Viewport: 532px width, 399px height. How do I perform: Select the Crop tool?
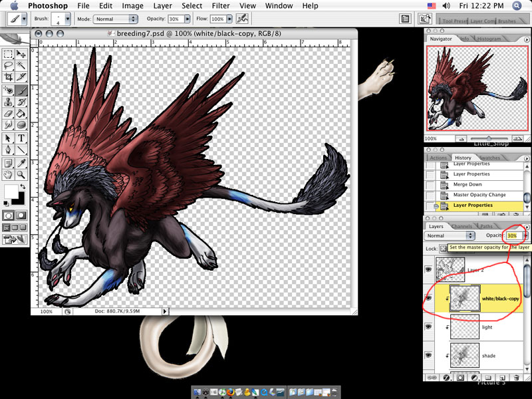[8, 77]
